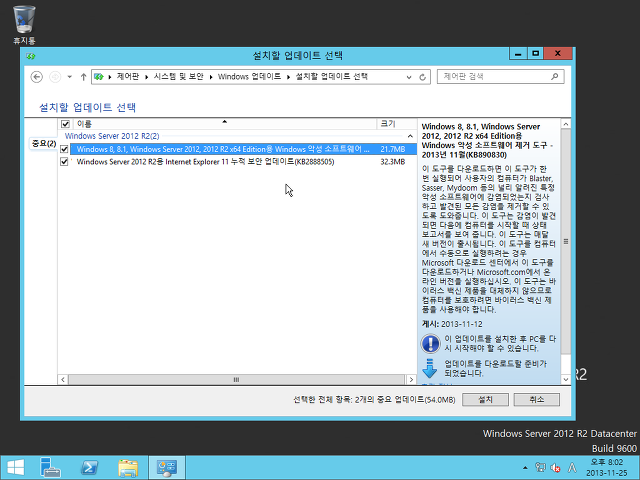The width and height of the screenshot is (640, 480).
Task: Click the Control Panel taskbar icon
Action: [x=167, y=467]
